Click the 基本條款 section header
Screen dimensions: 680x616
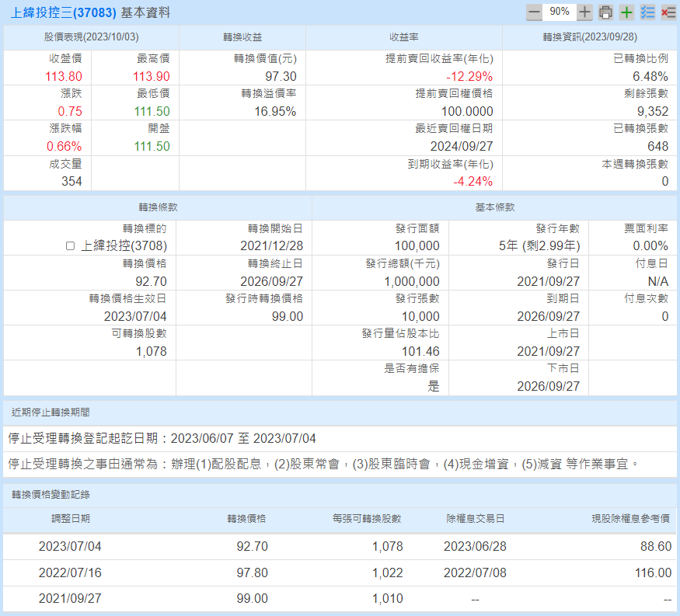tap(494, 207)
